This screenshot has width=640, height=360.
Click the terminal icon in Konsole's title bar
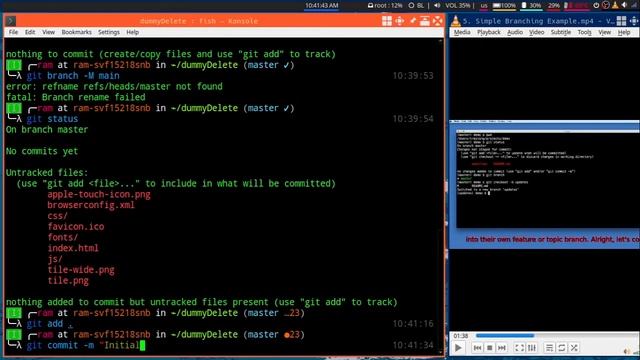point(11,21)
